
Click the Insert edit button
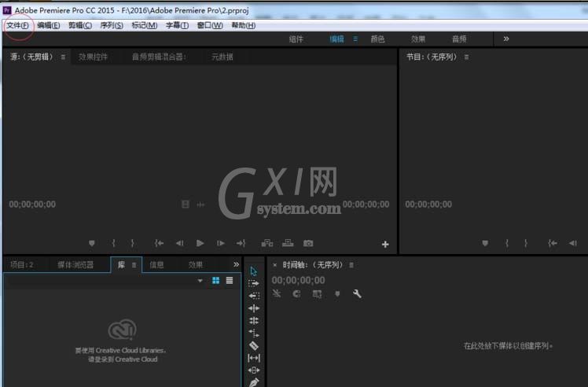(267, 243)
